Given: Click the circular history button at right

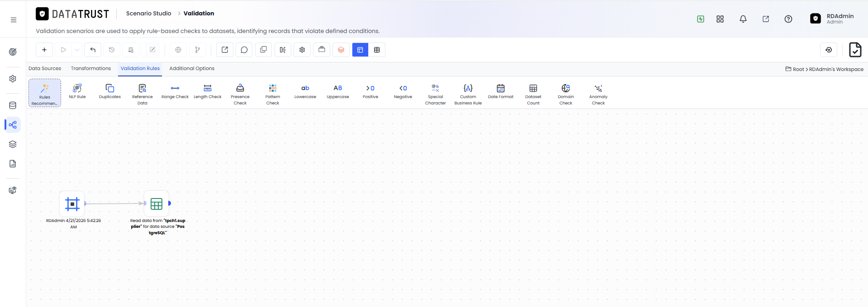Looking at the screenshot, I should (x=829, y=50).
